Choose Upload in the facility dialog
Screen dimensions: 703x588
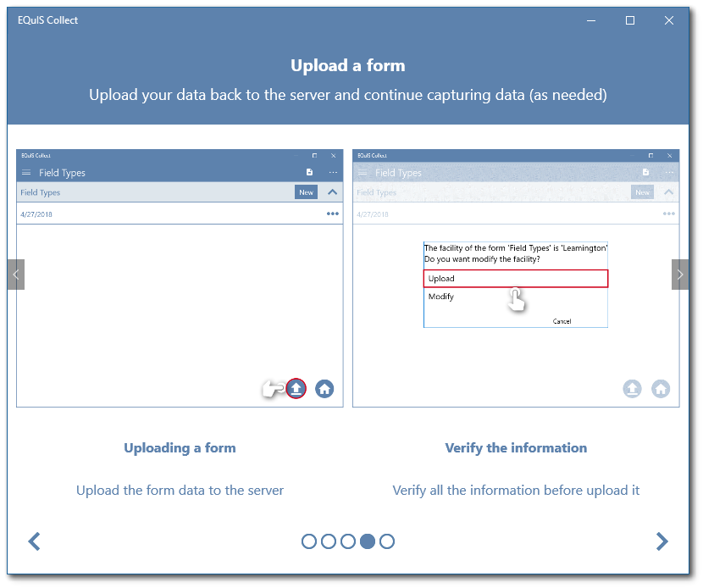(515, 279)
